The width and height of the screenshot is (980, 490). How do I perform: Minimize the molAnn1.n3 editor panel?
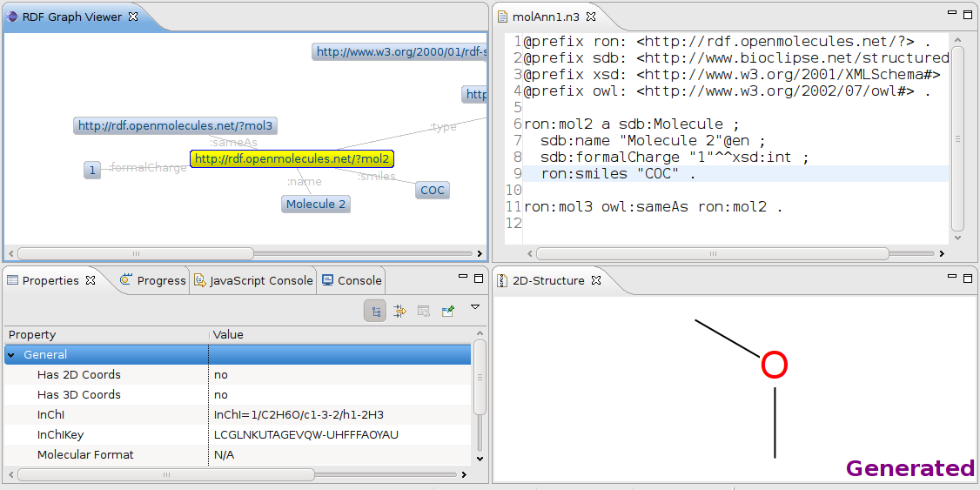(952, 14)
